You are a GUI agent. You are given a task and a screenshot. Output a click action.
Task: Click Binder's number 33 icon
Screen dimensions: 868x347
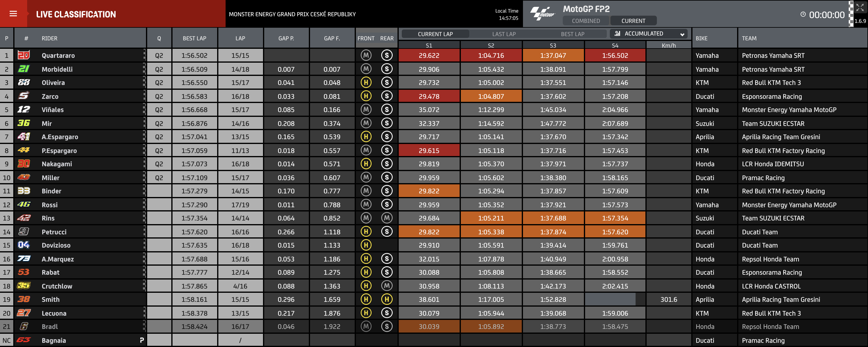24,191
